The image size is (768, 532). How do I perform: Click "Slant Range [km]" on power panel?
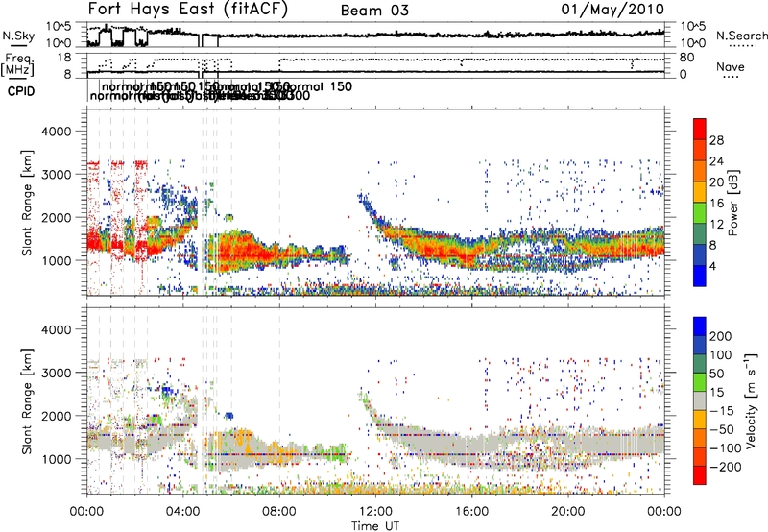click(27, 204)
